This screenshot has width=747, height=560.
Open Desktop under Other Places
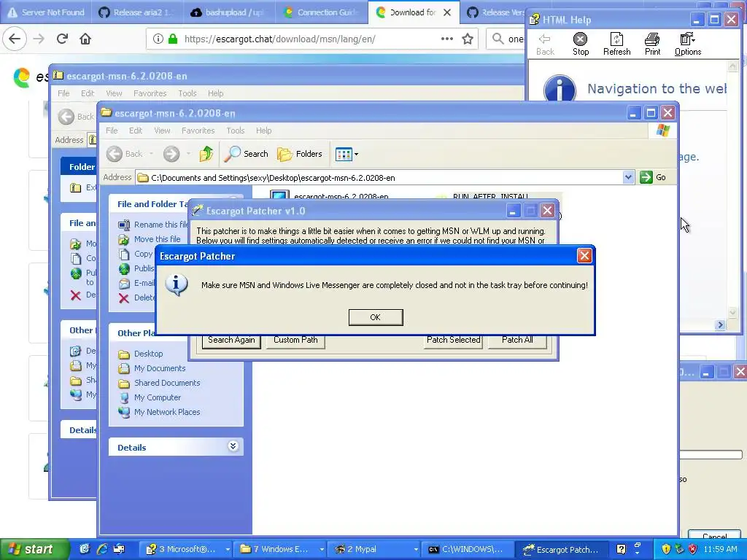148,354
